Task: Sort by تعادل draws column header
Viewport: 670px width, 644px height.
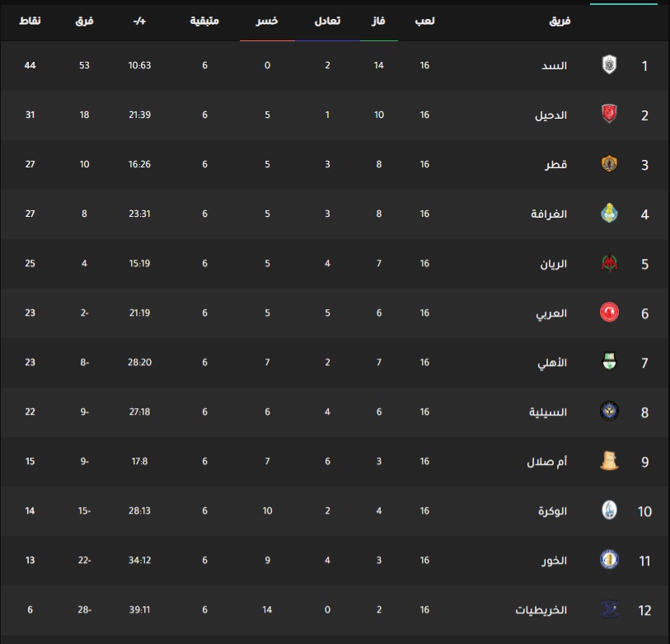Action: click(x=327, y=21)
